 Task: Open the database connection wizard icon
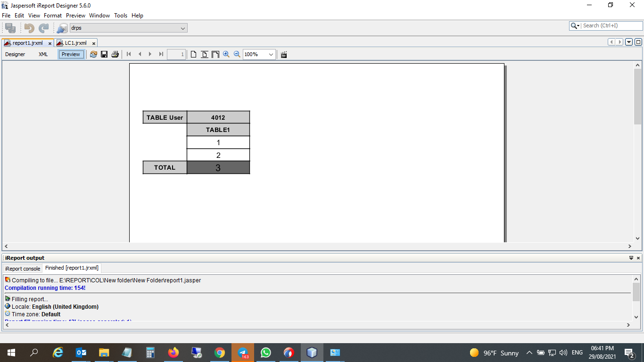pyautogui.click(x=62, y=27)
